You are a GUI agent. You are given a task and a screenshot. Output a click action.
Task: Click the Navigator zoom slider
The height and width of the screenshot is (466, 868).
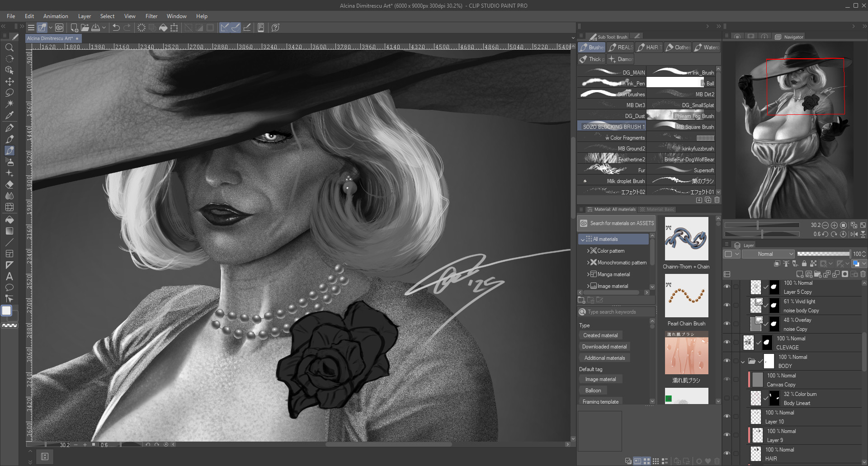762,225
